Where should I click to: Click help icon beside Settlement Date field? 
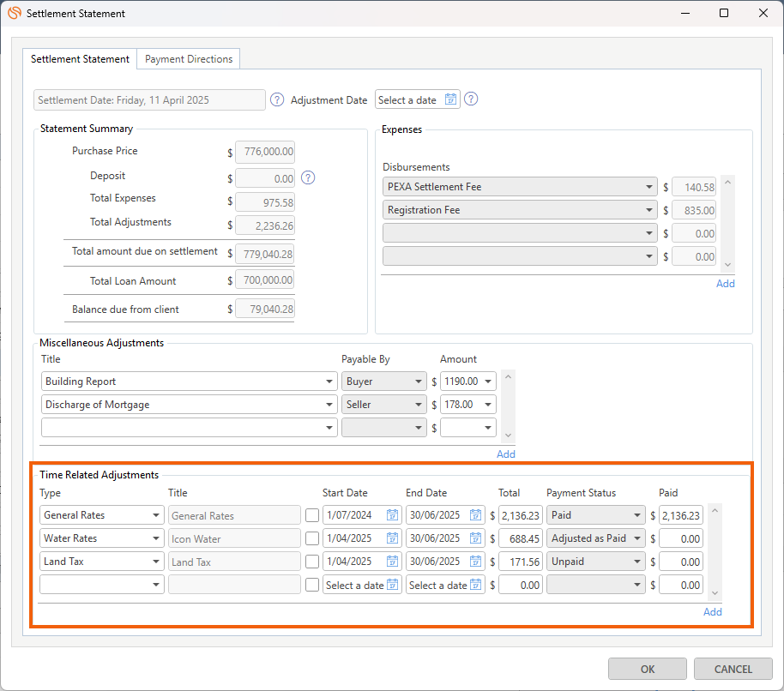coord(277,99)
